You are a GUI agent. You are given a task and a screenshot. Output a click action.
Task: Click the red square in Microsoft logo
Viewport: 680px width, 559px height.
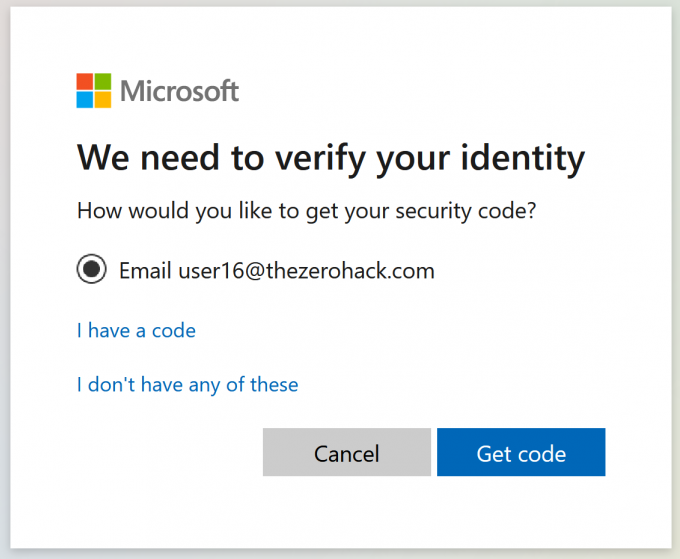pyautogui.click(x=85, y=82)
